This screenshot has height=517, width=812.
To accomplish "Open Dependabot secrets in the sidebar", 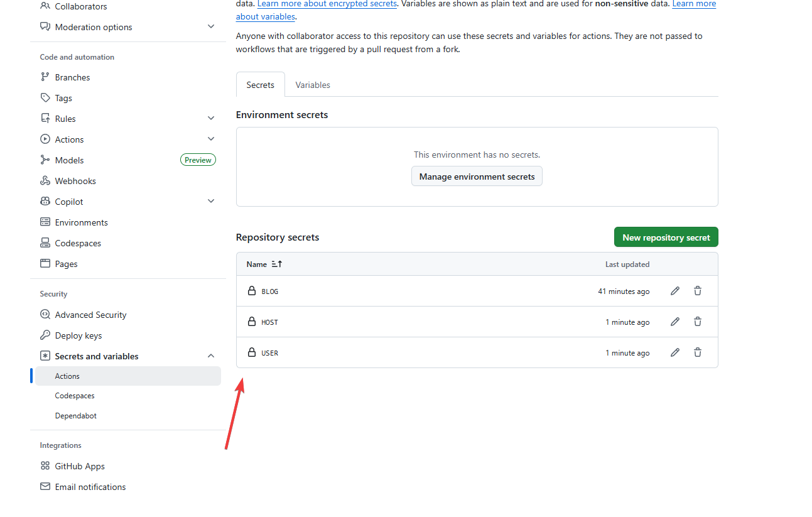I will point(76,416).
